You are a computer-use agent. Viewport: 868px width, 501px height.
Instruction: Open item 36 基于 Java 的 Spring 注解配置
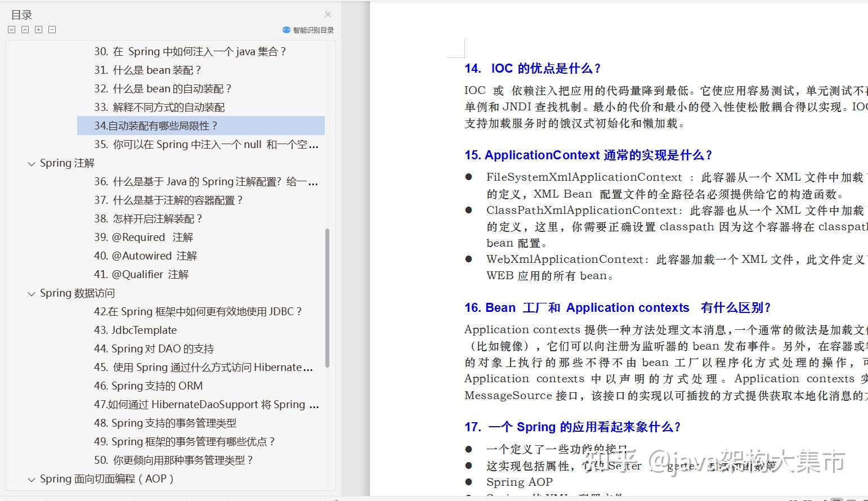click(207, 182)
